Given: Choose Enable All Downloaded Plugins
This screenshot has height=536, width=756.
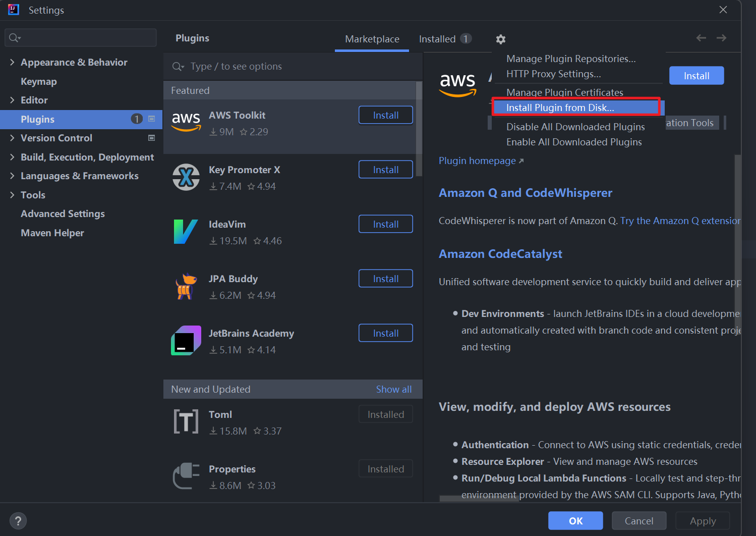Looking at the screenshot, I should (x=574, y=142).
